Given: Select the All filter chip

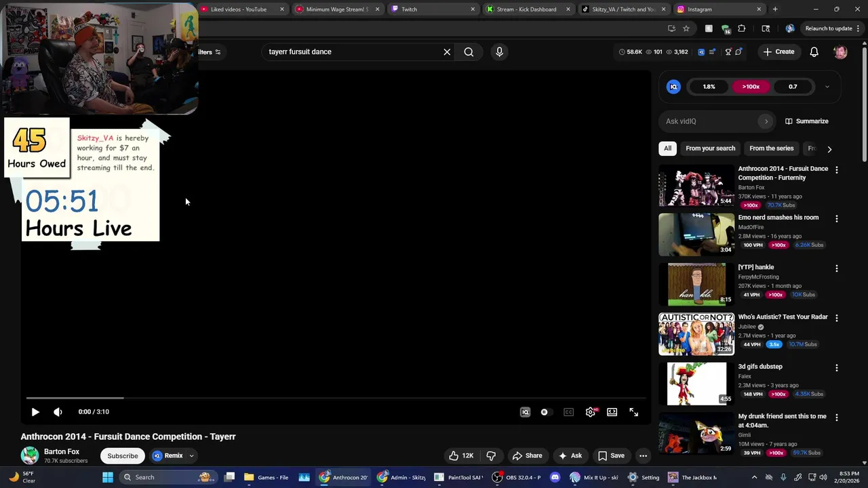Looking at the screenshot, I should point(667,148).
